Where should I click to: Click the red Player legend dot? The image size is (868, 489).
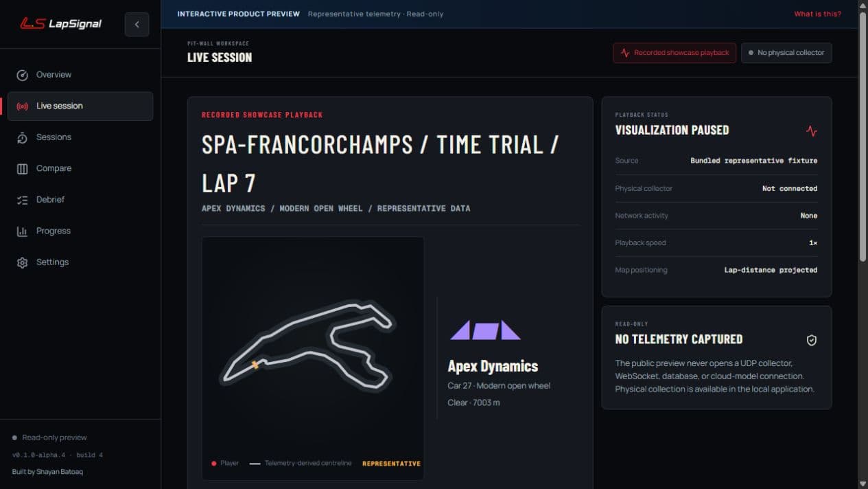point(214,464)
